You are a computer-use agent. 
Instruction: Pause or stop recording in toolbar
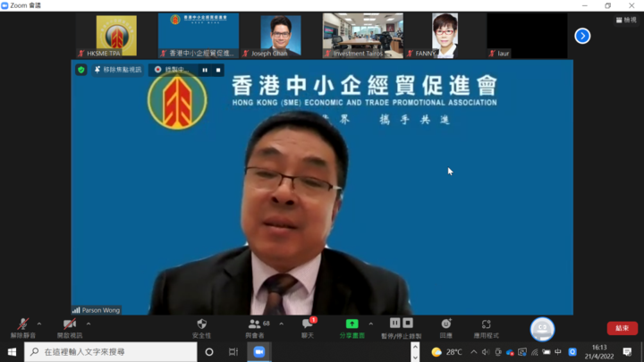[401, 326]
